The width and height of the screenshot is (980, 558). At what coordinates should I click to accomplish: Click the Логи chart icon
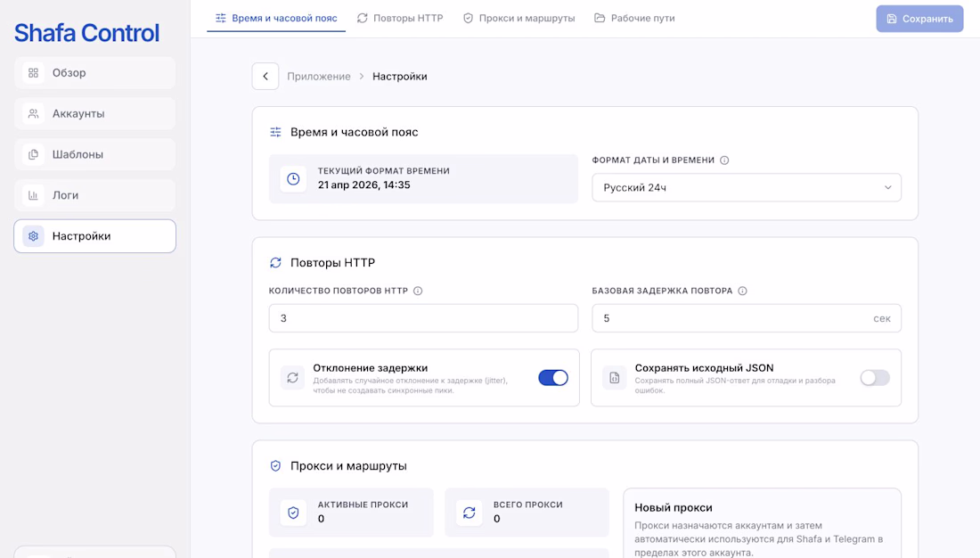point(33,195)
